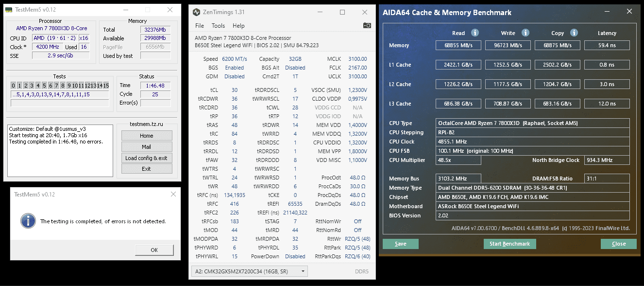644x286 pixels.
Task: Click the Time 1:46.48 status field
Action: [x=155, y=85]
